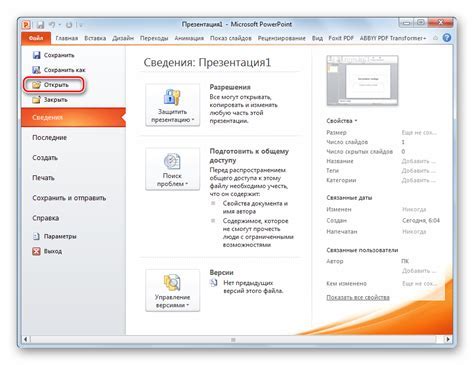Click the Сохранить как icon in the sidebar
Screen dimensions: 474x365
coord(36,70)
